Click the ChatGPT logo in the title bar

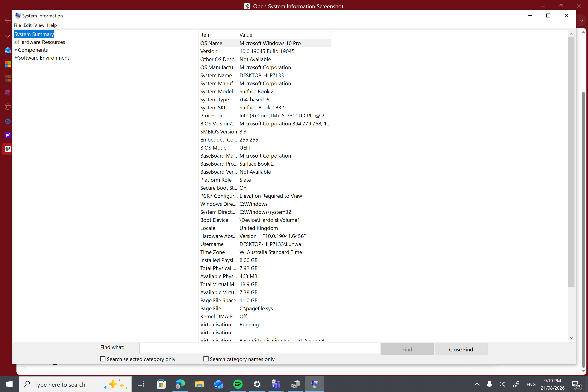coord(247,6)
